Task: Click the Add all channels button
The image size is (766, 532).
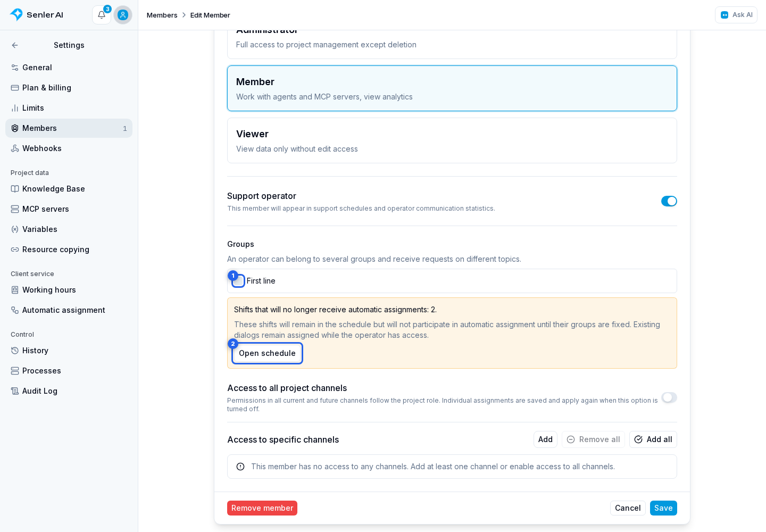Action: tap(653, 439)
